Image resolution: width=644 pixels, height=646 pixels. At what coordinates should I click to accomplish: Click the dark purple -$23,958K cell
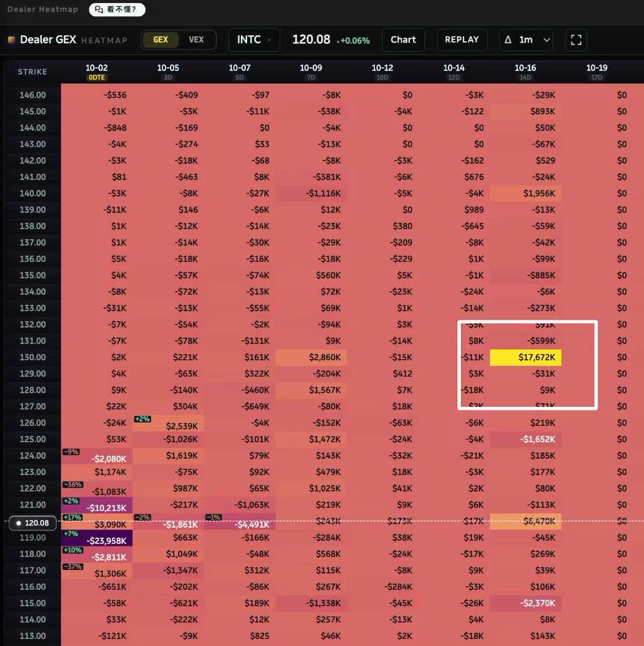(97, 538)
